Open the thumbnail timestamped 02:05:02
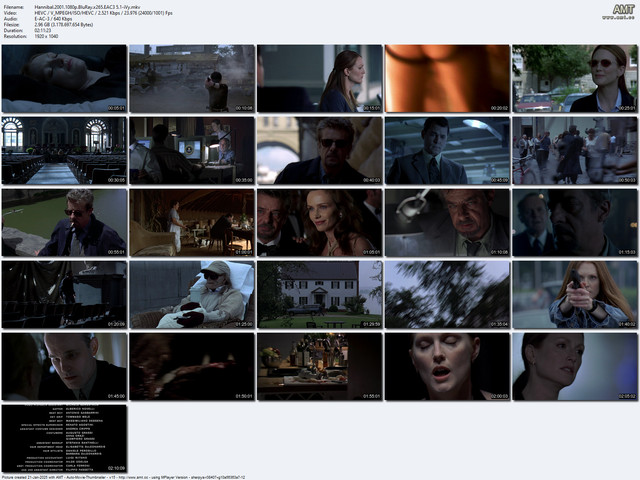The image size is (640, 480). tap(575, 367)
